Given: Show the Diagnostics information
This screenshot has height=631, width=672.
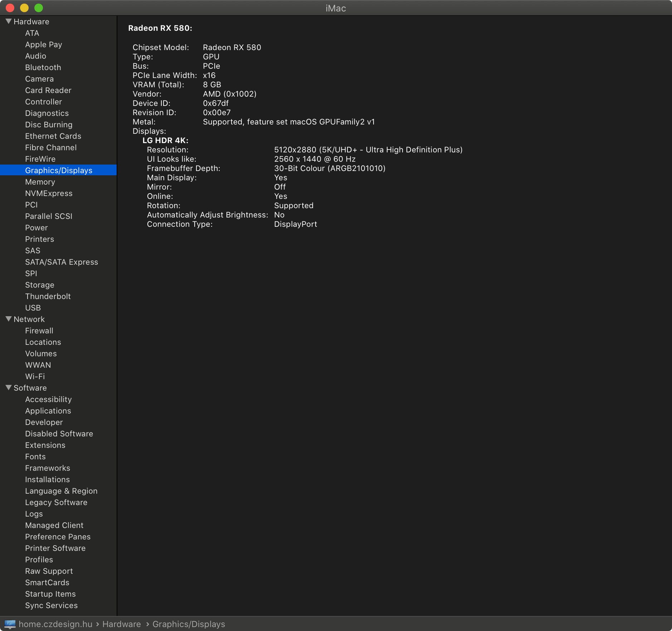Looking at the screenshot, I should 47,113.
